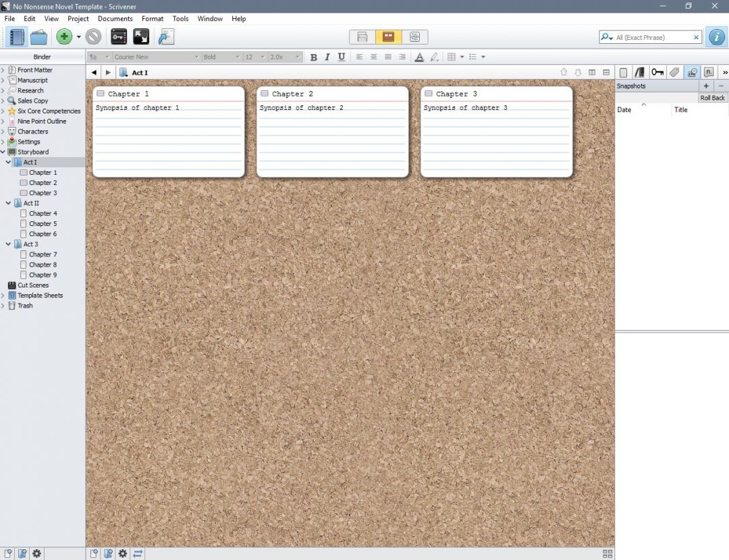Toggle the Binder panel toolbar icon

tap(17, 37)
